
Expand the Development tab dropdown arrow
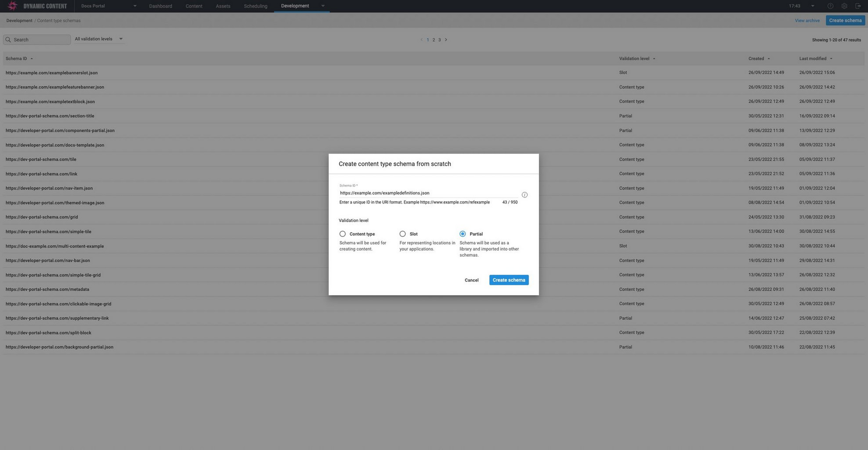click(x=323, y=6)
